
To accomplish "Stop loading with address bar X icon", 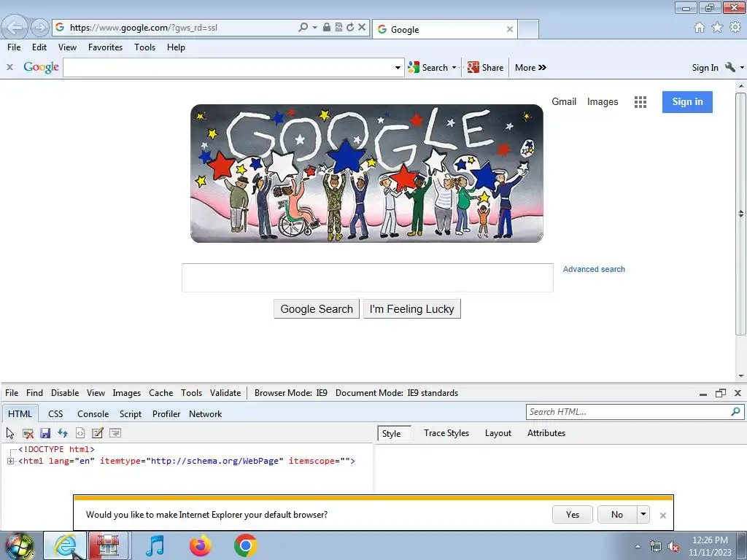I will [x=362, y=27].
